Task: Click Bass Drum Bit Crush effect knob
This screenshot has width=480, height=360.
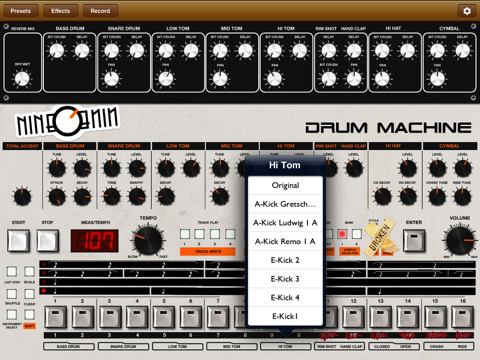Action: tap(57, 51)
